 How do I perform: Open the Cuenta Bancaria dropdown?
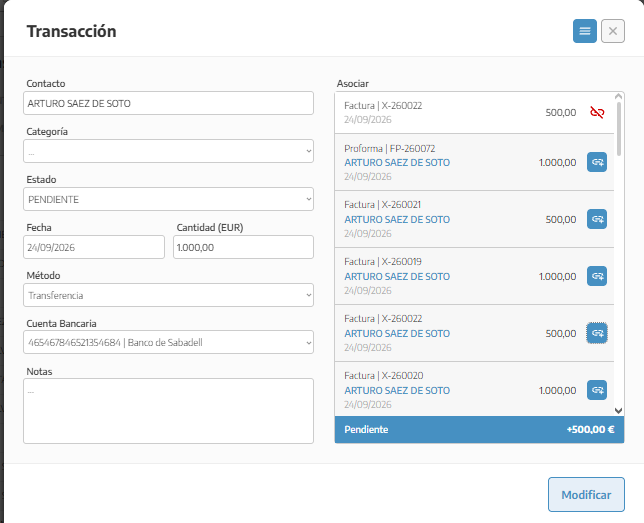168,342
